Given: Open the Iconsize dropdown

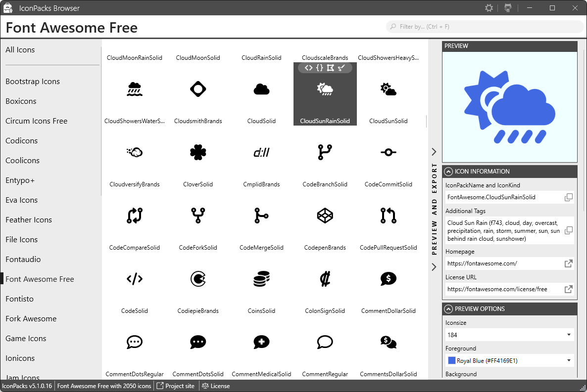Looking at the screenshot, I should coord(509,335).
